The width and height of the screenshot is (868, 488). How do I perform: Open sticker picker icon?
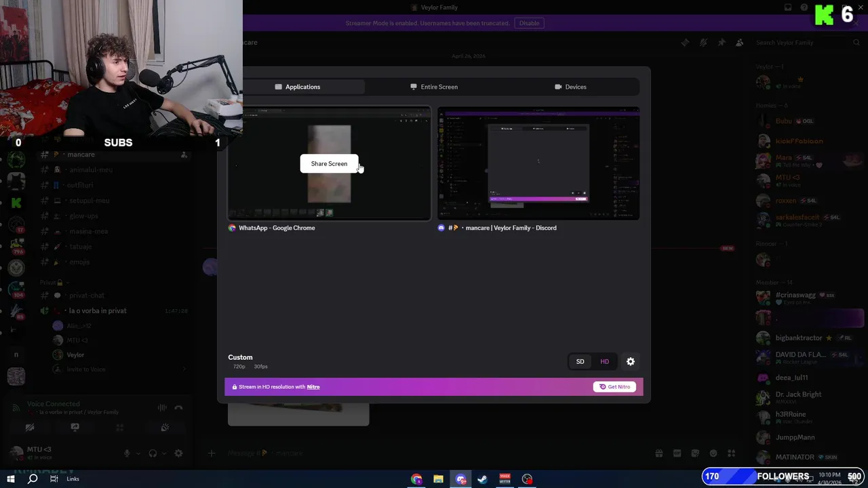695,453
